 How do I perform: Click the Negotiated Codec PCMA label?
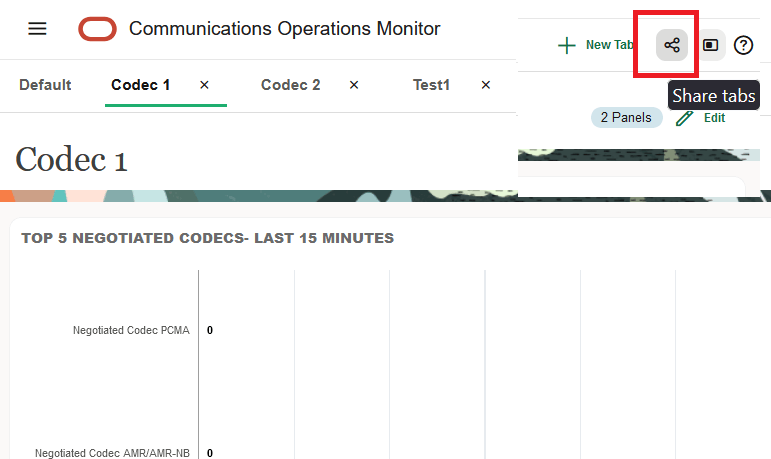click(131, 330)
